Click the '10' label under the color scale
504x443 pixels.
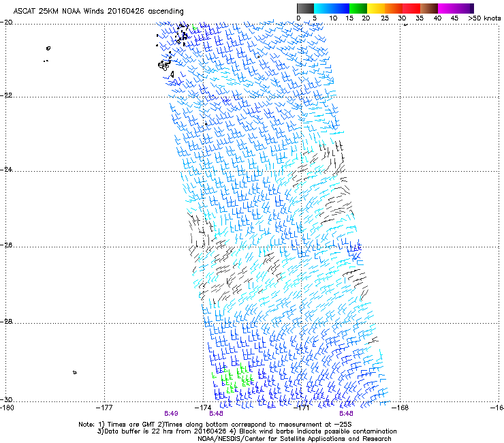[x=333, y=18]
